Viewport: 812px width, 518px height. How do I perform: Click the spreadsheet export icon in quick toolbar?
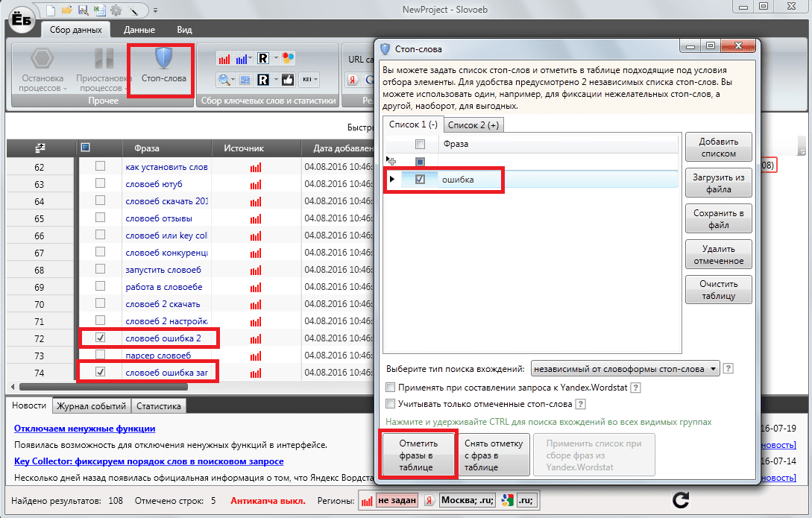(99, 10)
